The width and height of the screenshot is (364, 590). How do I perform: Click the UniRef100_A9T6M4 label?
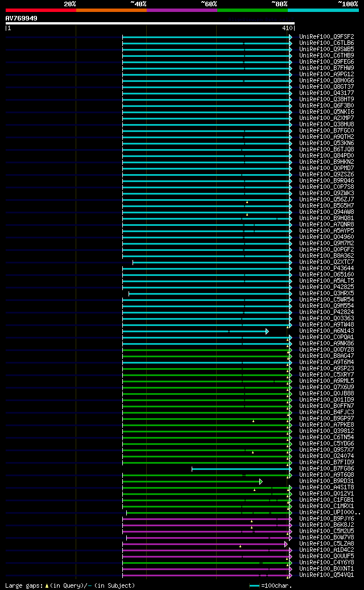click(326, 362)
